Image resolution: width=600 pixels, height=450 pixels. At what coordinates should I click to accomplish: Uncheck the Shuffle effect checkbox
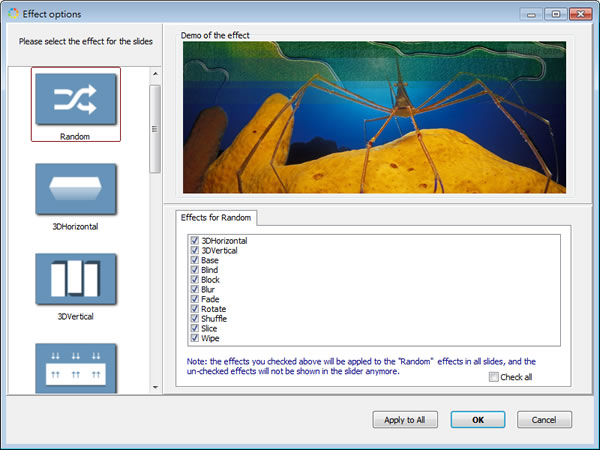click(194, 318)
